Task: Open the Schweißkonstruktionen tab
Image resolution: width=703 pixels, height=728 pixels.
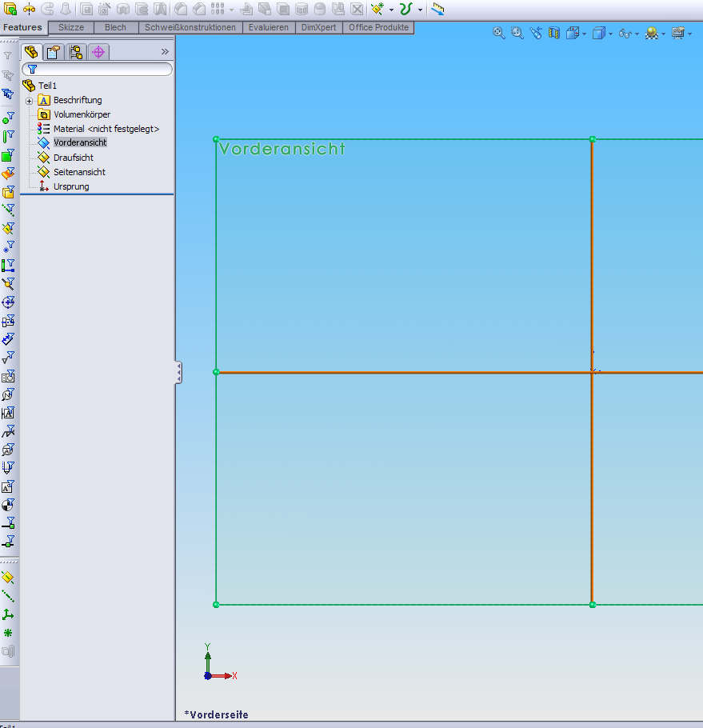Action: [190, 27]
